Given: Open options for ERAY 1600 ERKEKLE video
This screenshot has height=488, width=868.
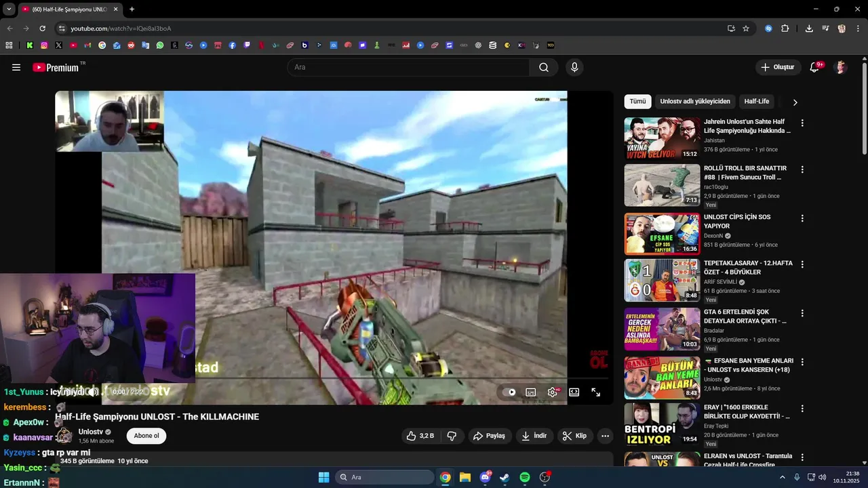Looking at the screenshot, I should click(x=802, y=409).
